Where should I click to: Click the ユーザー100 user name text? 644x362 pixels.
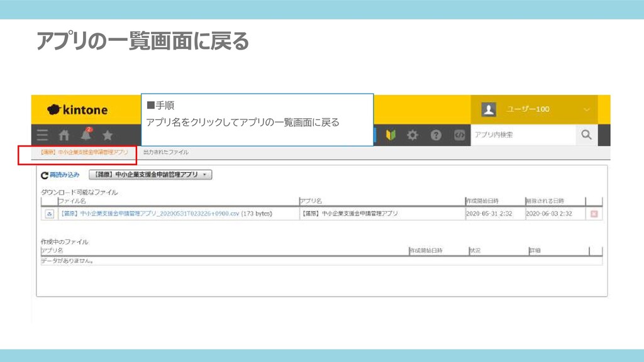pyautogui.click(x=528, y=109)
